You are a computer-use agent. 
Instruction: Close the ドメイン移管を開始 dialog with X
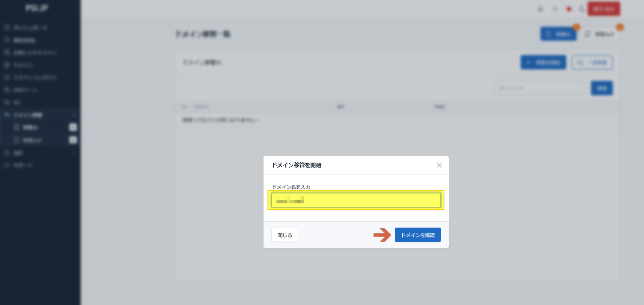tap(439, 165)
